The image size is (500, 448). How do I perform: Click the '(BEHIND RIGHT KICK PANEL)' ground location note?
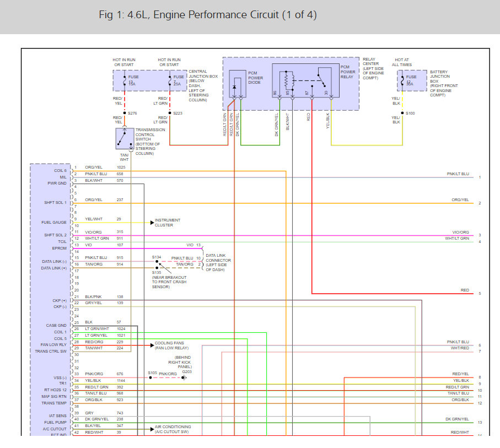coord(180,362)
